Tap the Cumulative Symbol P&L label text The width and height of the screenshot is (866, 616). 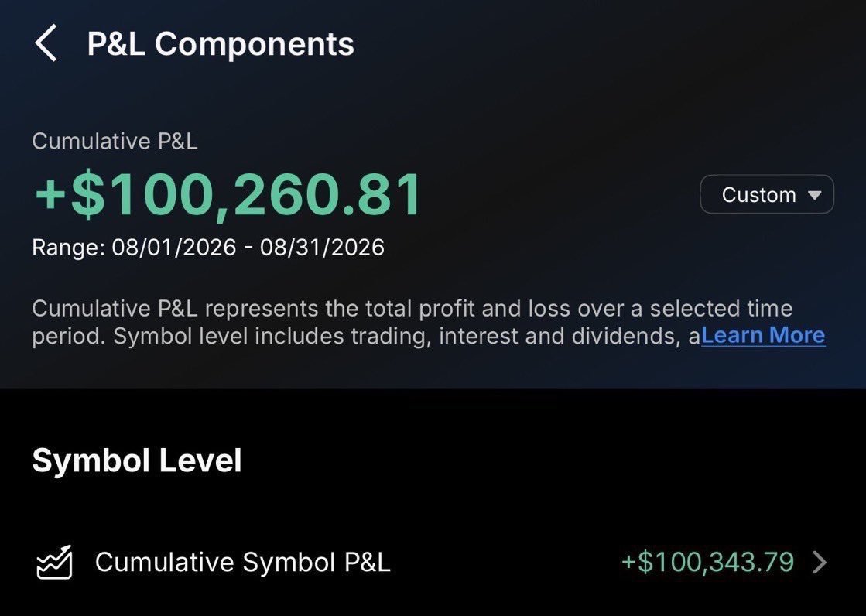point(242,563)
